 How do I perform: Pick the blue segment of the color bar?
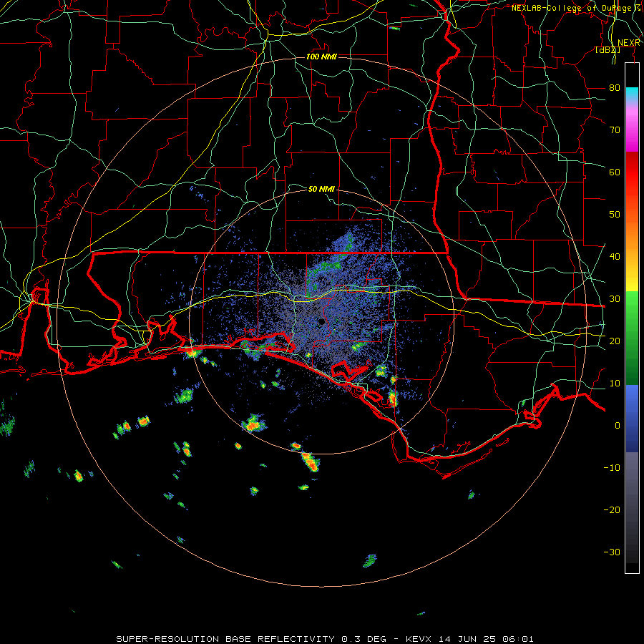tap(632, 419)
